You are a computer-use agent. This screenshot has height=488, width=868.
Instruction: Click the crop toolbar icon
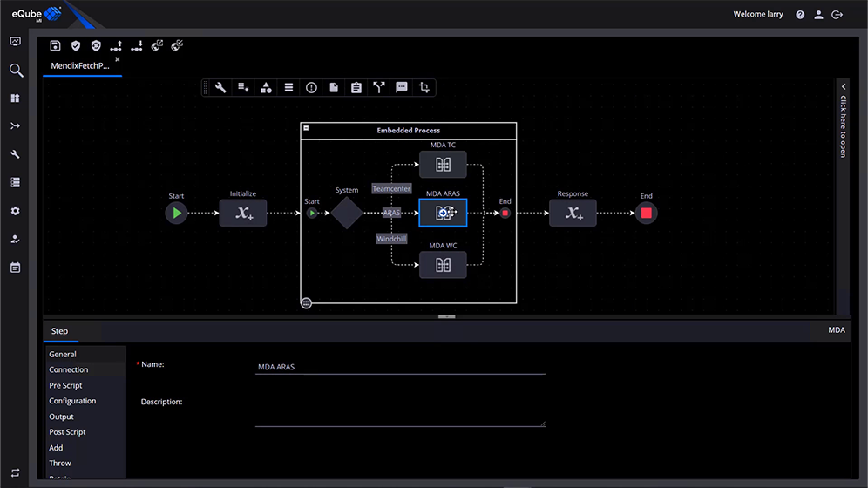click(x=424, y=87)
